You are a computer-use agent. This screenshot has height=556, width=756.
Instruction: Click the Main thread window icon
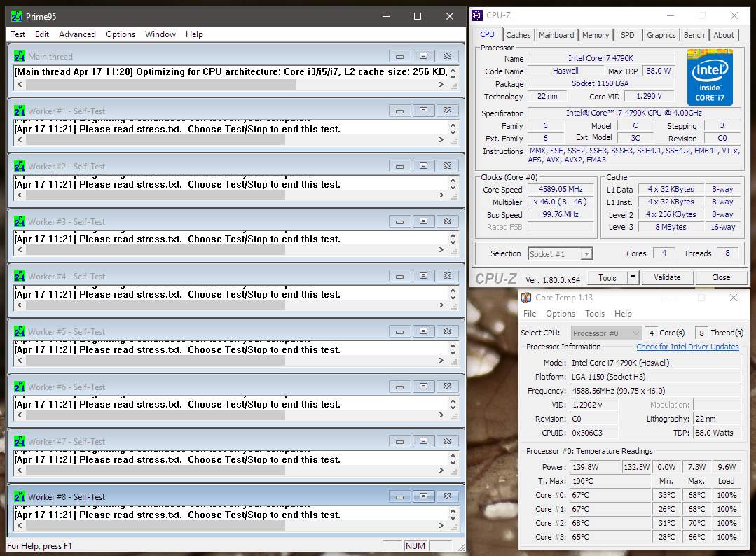pyautogui.click(x=20, y=57)
